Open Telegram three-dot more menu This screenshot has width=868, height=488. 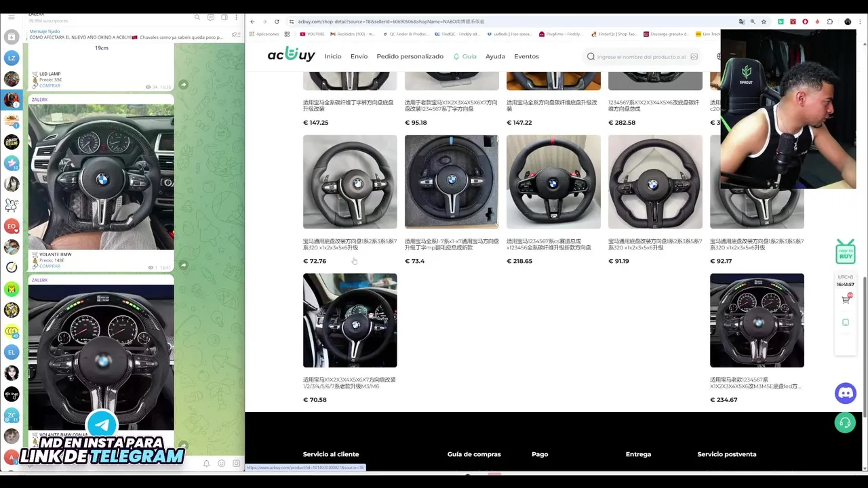[x=236, y=17]
